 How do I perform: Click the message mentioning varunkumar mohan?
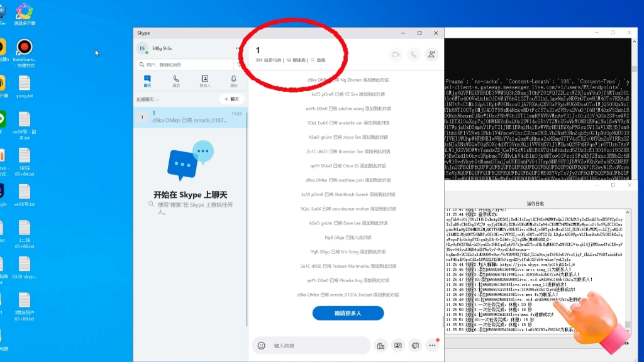tap(348, 209)
